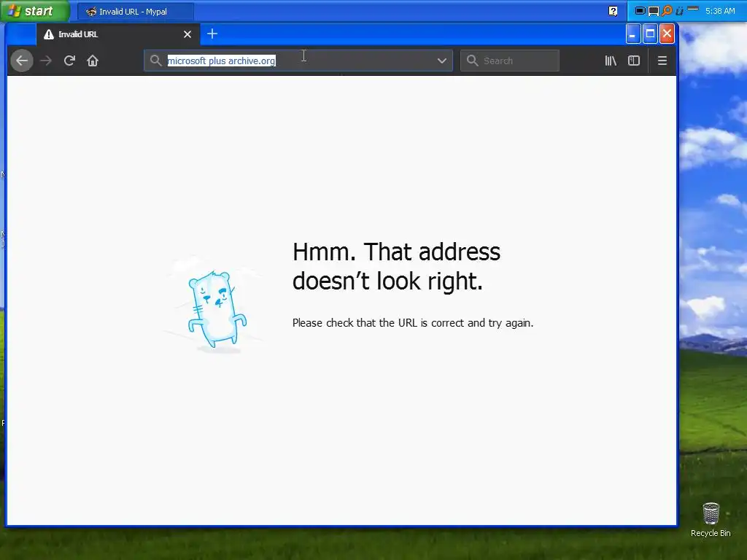747x560 pixels.
Task: Maximize the Mypal browser window
Action: click(650, 34)
